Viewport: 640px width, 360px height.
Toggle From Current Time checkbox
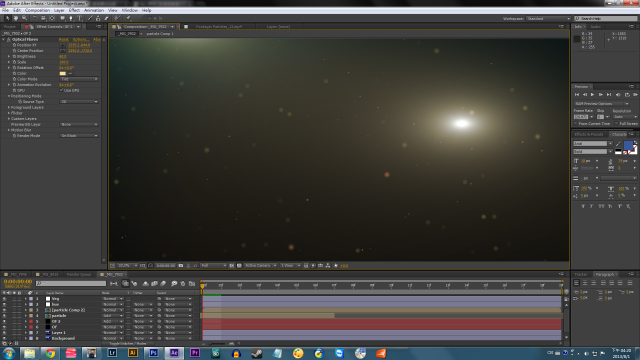(x=576, y=124)
